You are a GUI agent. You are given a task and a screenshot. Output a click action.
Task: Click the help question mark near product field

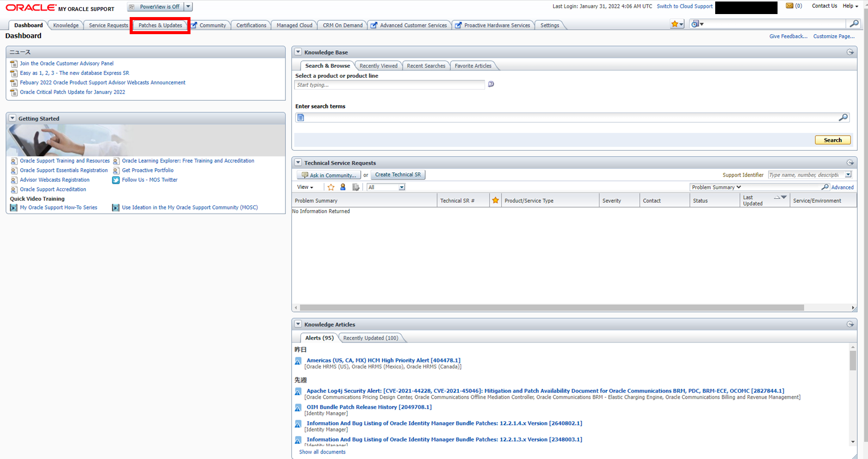pyautogui.click(x=491, y=84)
